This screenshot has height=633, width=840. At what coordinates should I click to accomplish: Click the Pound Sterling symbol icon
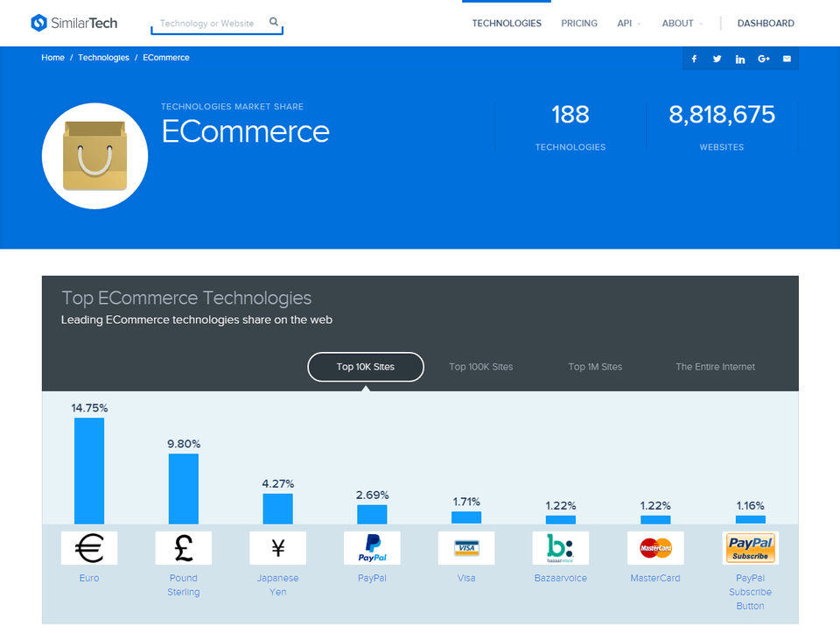point(183,548)
